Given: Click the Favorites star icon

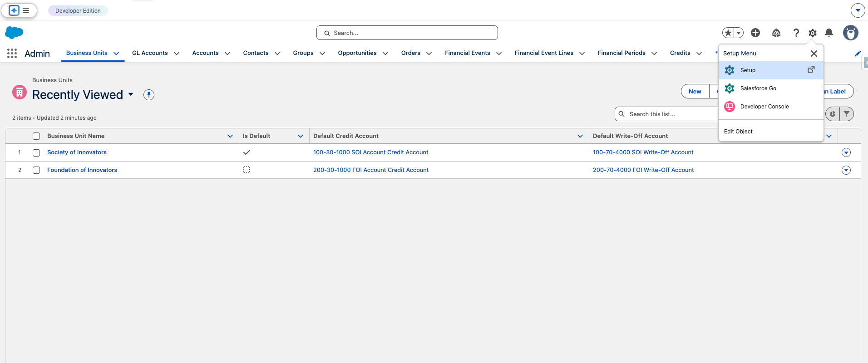Looking at the screenshot, I should tap(728, 33).
